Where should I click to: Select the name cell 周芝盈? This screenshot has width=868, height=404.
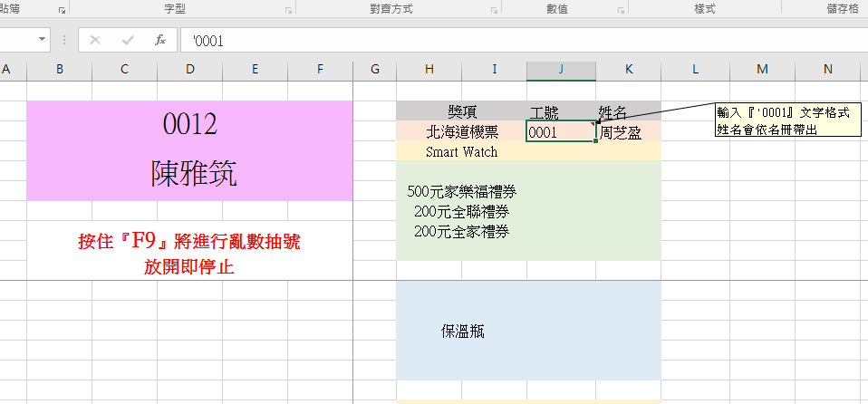click(628, 131)
